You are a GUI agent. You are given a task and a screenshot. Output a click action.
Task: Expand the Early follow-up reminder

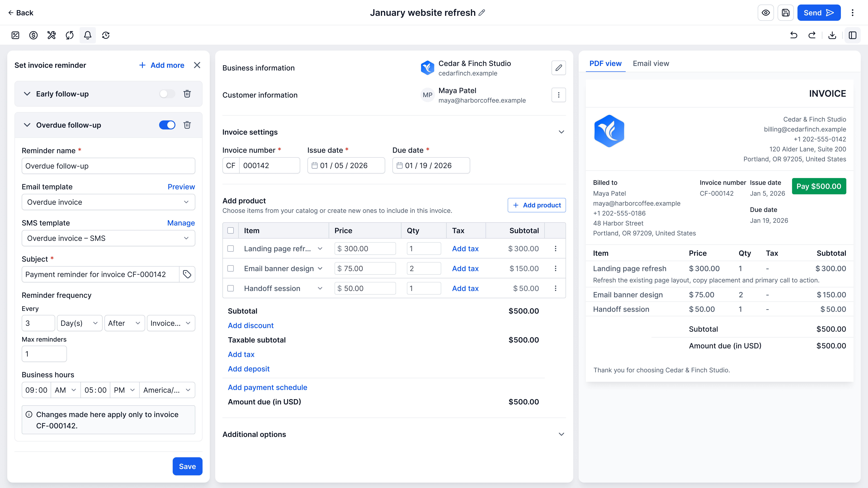click(27, 94)
